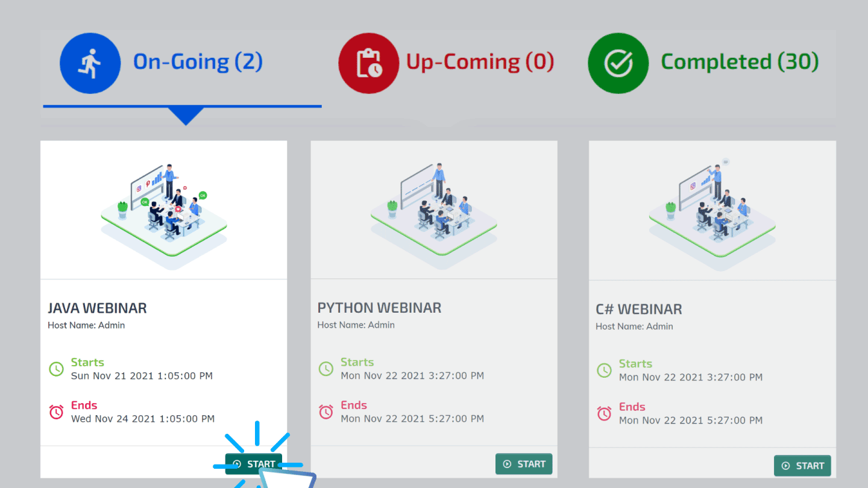868x488 pixels.
Task: Open the Python Webinar illustration thumbnail
Action: coord(433,209)
